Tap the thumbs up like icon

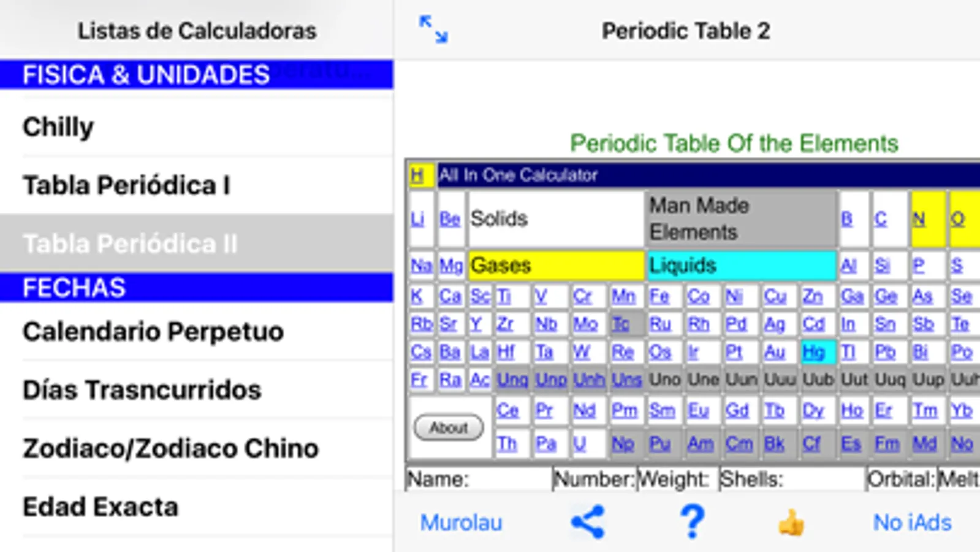pos(791,523)
